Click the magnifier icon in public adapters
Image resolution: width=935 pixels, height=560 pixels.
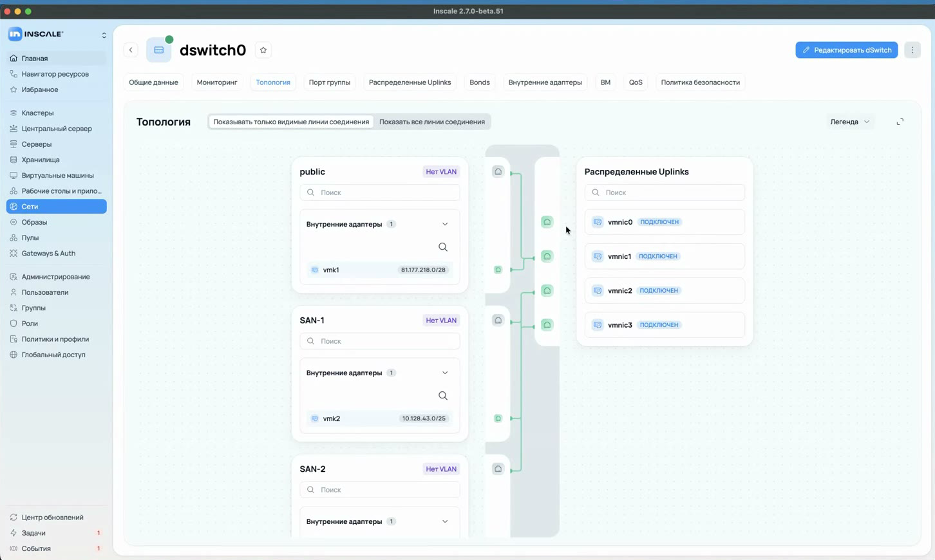[x=443, y=247]
